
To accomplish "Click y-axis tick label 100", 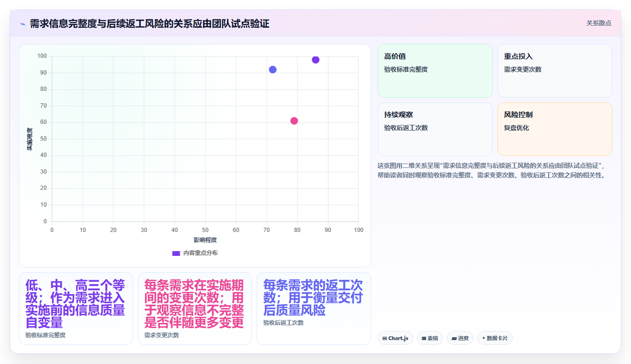I will pos(42,56).
